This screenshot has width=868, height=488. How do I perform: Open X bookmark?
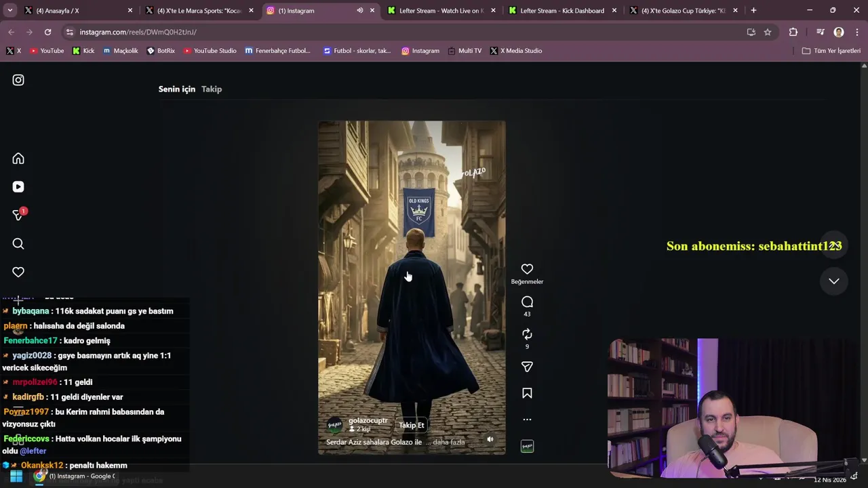click(x=14, y=51)
